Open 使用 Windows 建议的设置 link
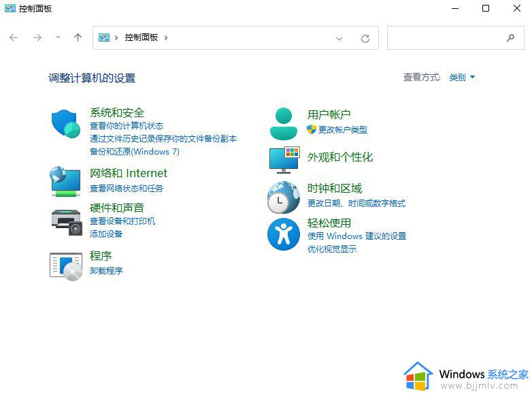This screenshot has width=532, height=395. pyautogui.click(x=356, y=236)
